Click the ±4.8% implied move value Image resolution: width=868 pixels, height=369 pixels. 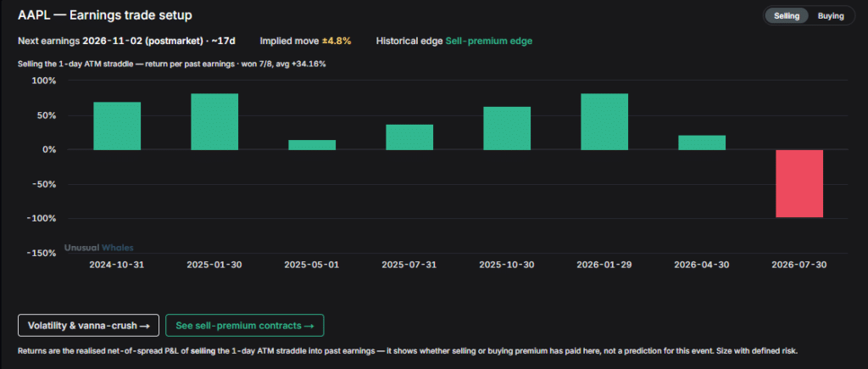pyautogui.click(x=337, y=41)
